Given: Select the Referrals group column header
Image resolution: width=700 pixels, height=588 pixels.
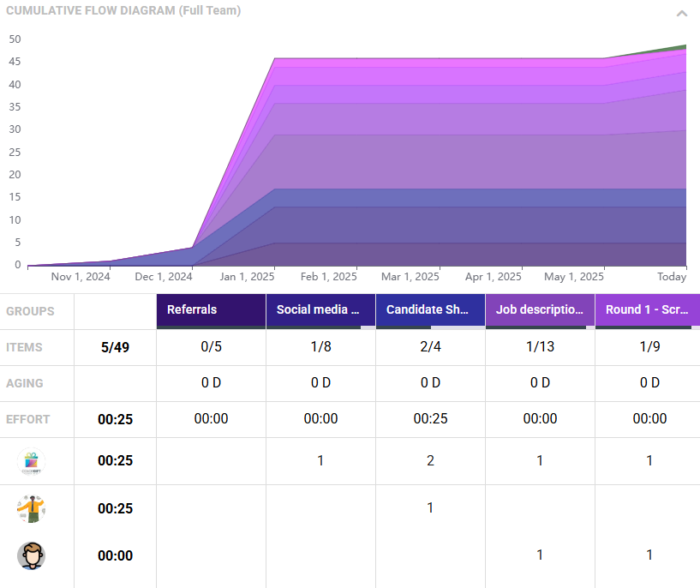Looking at the screenshot, I should 211,310.
